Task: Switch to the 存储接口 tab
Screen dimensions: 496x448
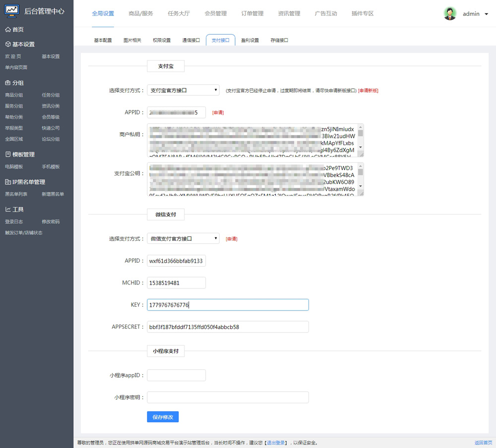Action: pos(279,40)
